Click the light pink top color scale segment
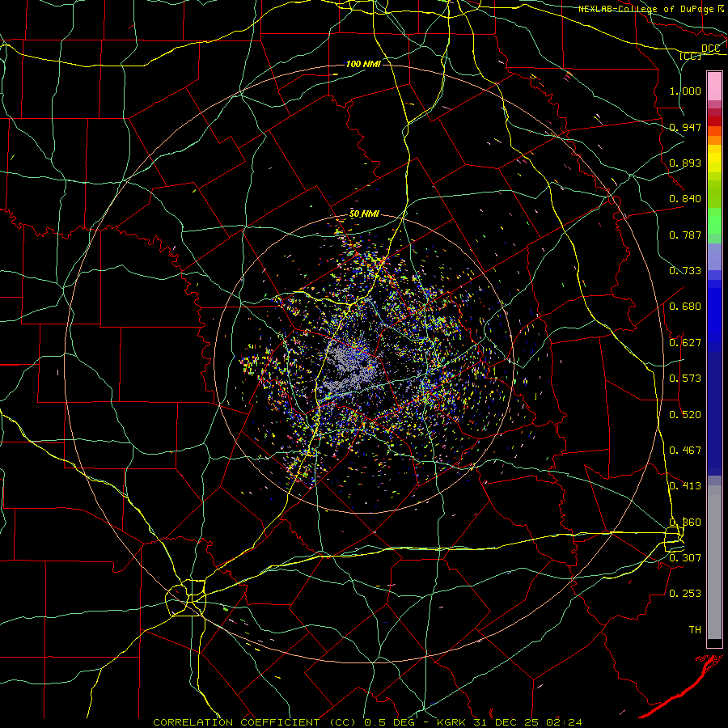The width and height of the screenshot is (728, 728). pyautogui.click(x=714, y=86)
